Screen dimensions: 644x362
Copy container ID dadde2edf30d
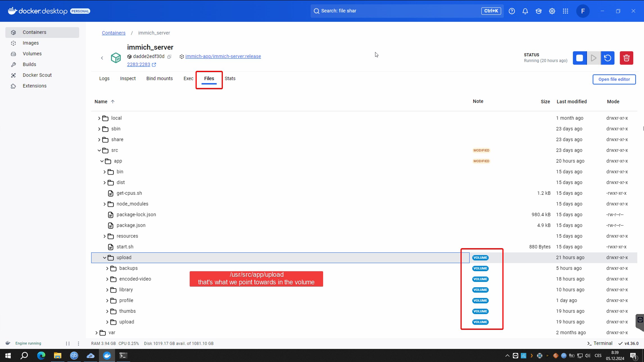point(169,56)
